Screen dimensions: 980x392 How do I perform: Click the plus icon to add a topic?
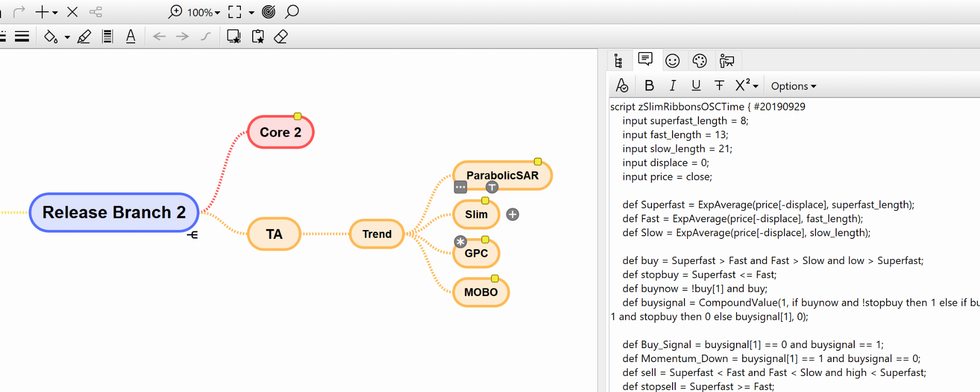point(42,11)
